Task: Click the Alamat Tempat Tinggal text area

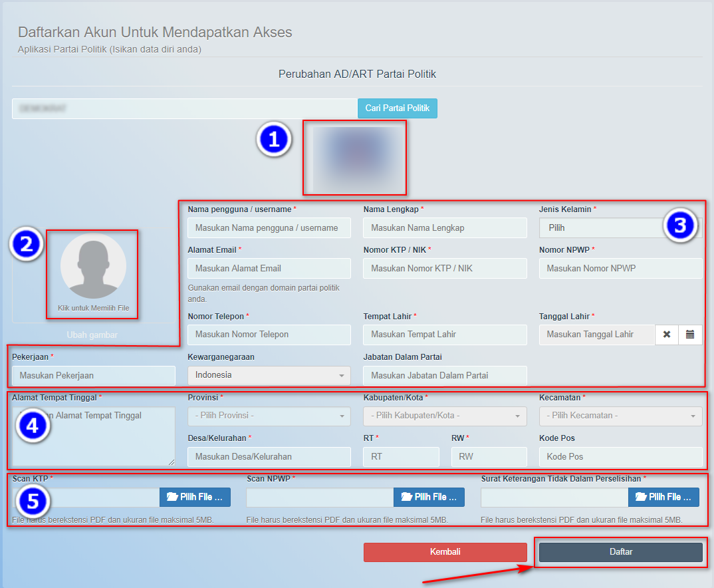Action: click(x=93, y=439)
